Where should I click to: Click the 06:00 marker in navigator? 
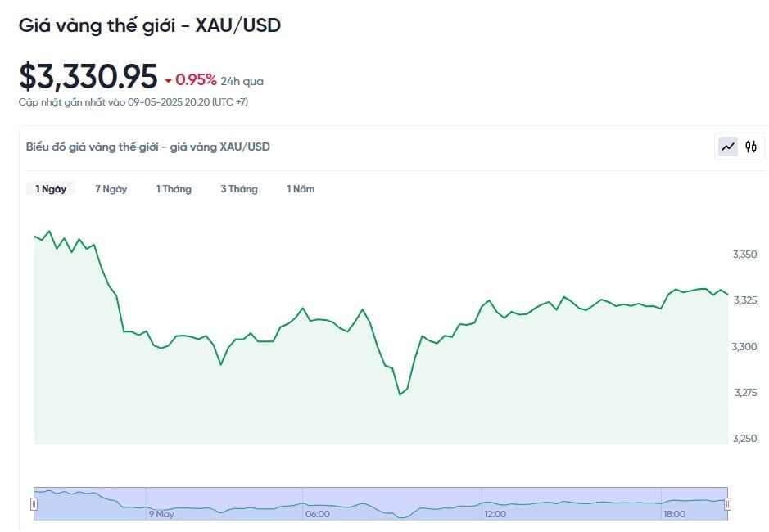pyautogui.click(x=317, y=514)
